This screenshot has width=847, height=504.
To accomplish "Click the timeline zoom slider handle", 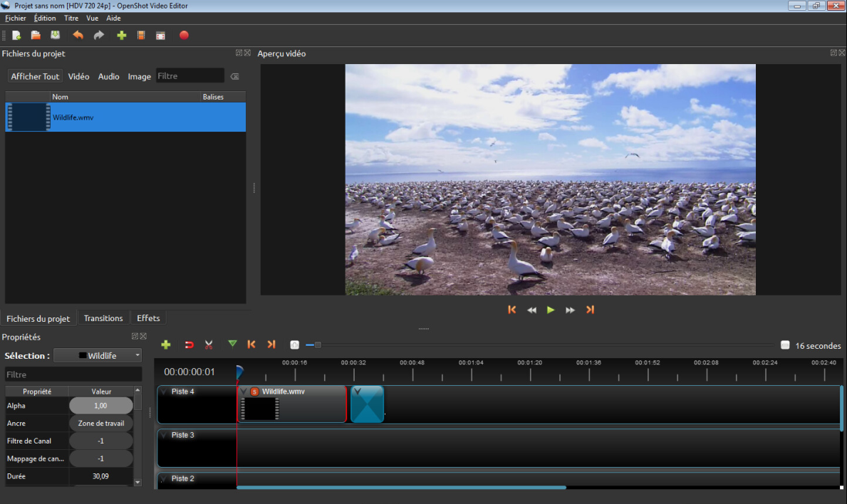I will click(x=318, y=345).
